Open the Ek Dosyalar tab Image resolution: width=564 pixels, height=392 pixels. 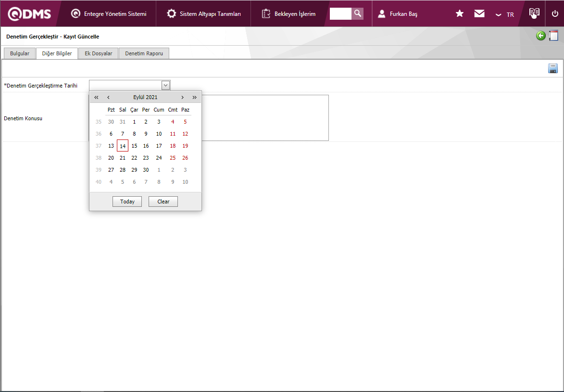(x=99, y=53)
